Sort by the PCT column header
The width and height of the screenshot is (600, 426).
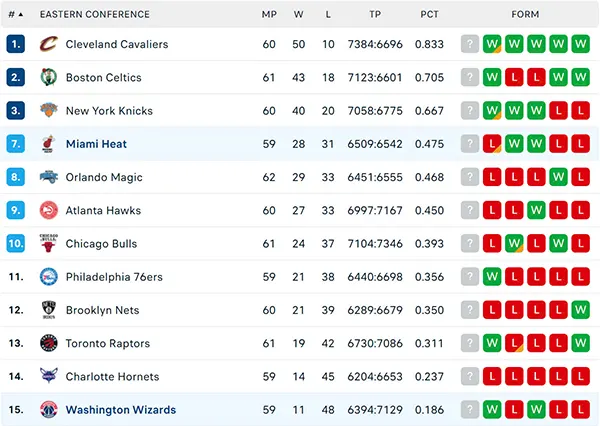pyautogui.click(x=429, y=15)
